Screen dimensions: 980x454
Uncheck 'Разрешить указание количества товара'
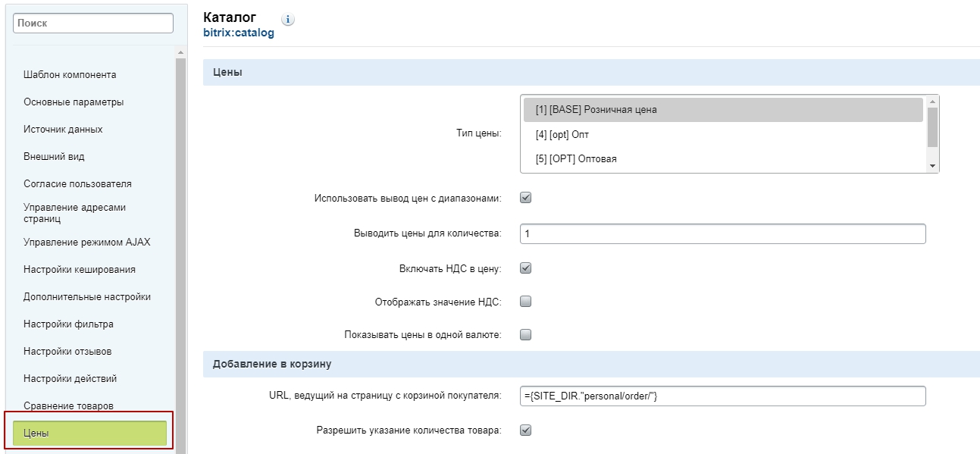526,430
